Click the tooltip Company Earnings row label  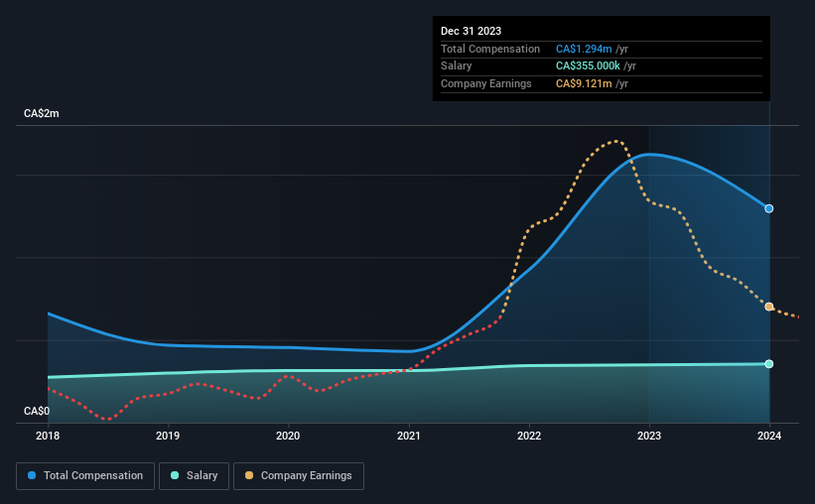[486, 83]
